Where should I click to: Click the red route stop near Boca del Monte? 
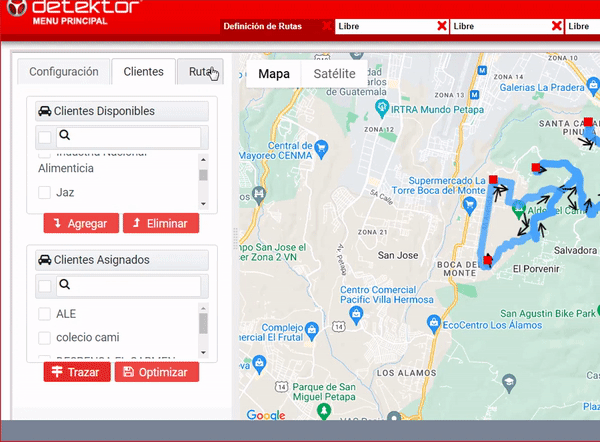pos(488,260)
